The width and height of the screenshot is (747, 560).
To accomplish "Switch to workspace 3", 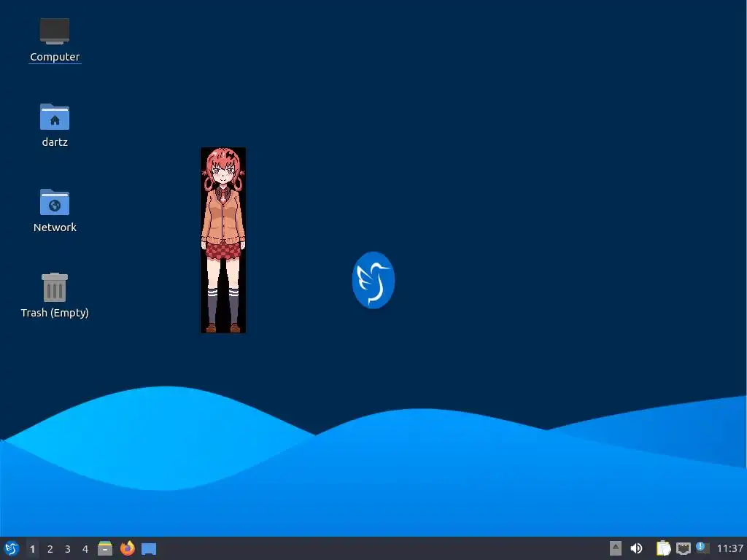I will pos(68,549).
